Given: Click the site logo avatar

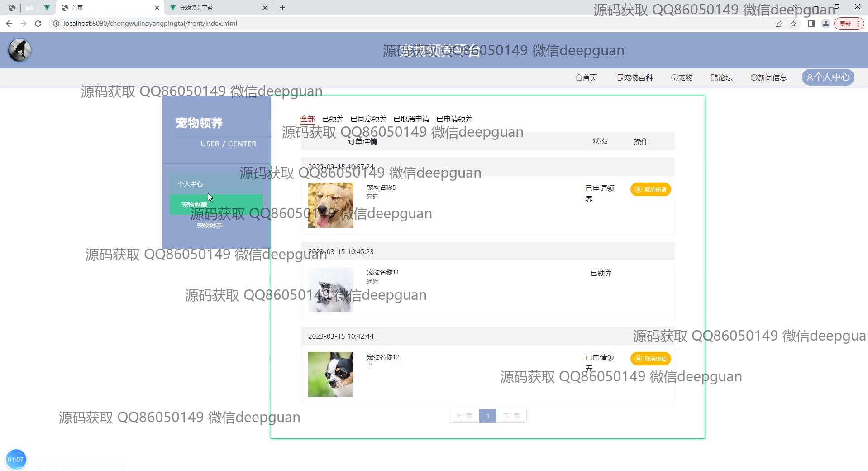Looking at the screenshot, I should pyautogui.click(x=19, y=50).
